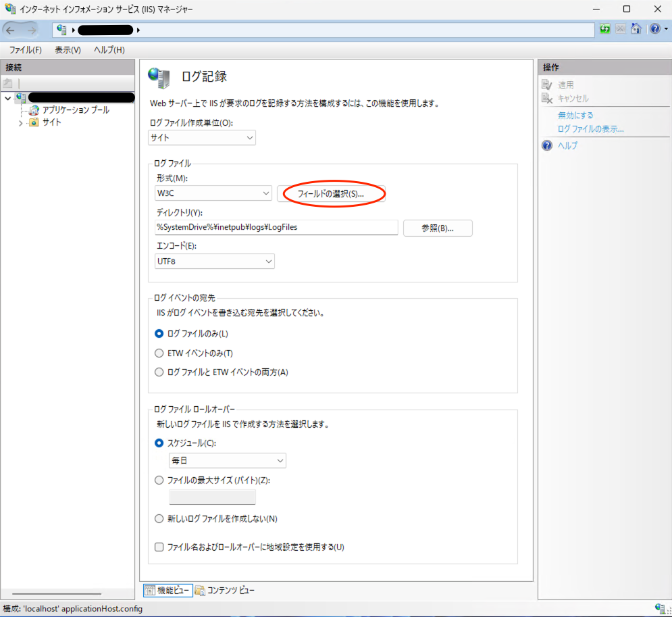Click the 参照(B)... browse button
Viewport: 672px width, 617px height.
pyautogui.click(x=438, y=228)
